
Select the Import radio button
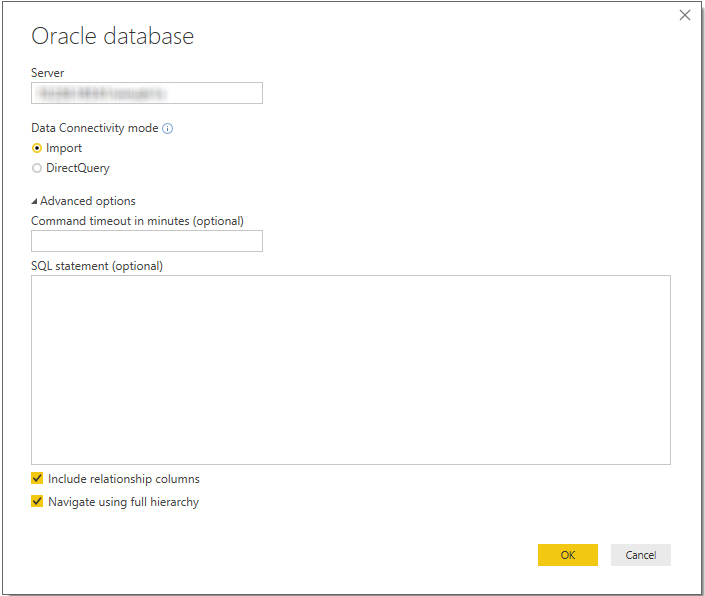[37, 148]
